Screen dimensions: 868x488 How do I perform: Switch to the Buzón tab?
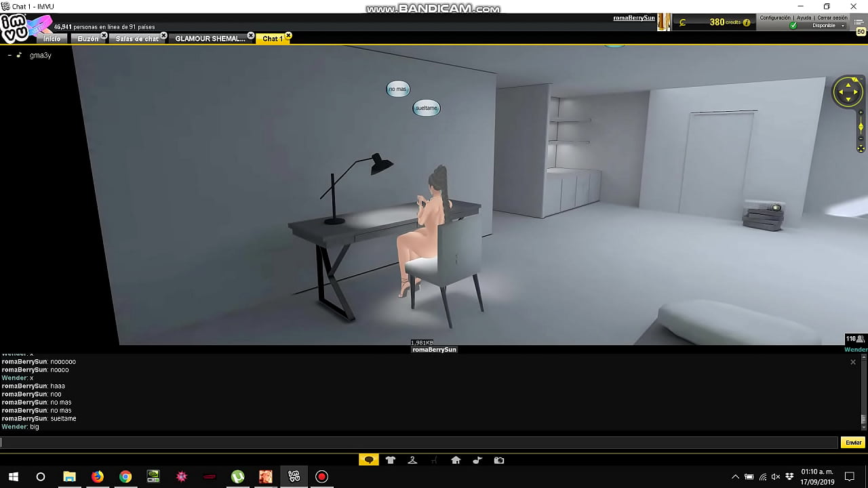pos(88,39)
